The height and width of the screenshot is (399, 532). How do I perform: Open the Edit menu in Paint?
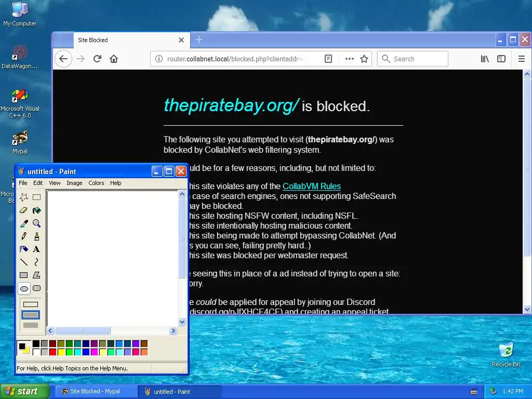pos(38,183)
